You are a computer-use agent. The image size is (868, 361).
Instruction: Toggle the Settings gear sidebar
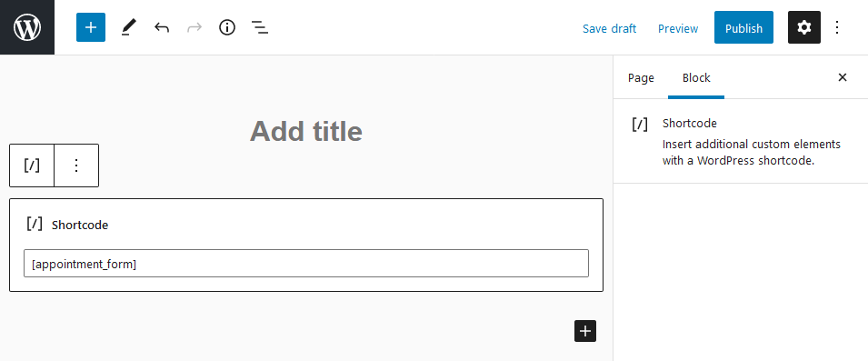(803, 27)
